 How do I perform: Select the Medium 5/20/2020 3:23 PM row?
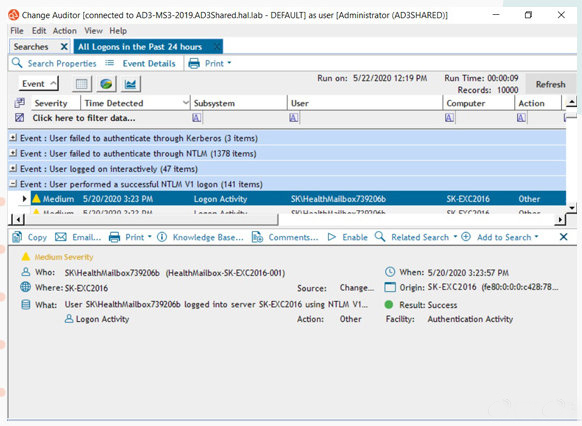298,199
